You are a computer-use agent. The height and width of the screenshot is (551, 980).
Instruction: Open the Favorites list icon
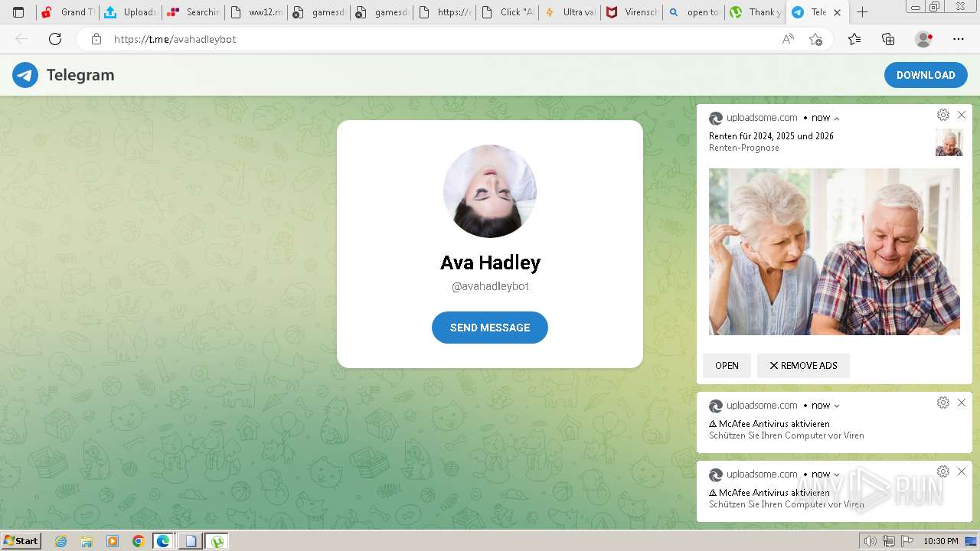[x=854, y=39]
